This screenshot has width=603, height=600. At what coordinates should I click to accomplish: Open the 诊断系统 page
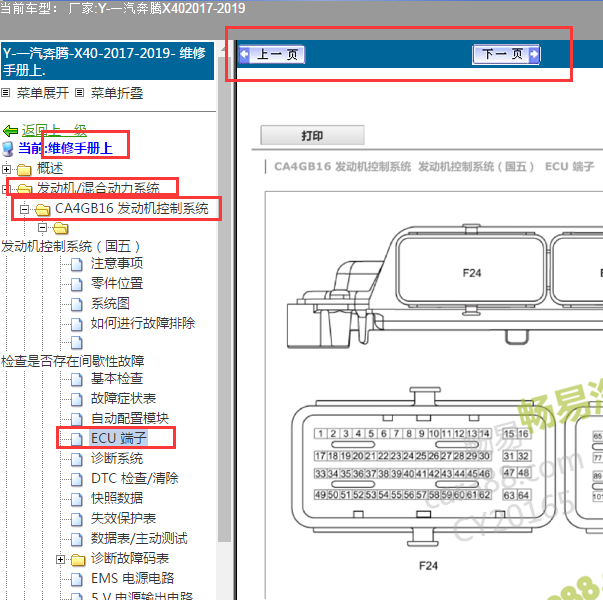(117, 458)
